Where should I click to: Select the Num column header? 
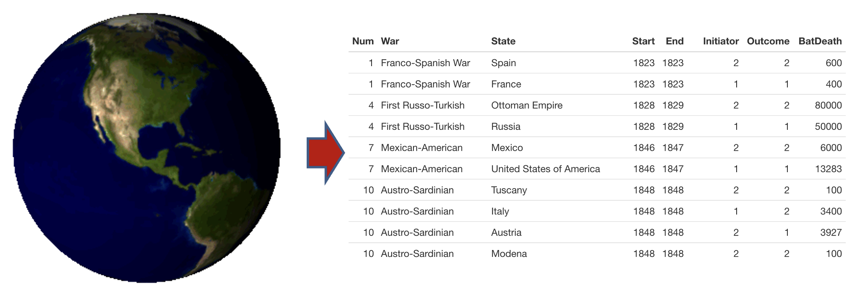[x=363, y=41]
